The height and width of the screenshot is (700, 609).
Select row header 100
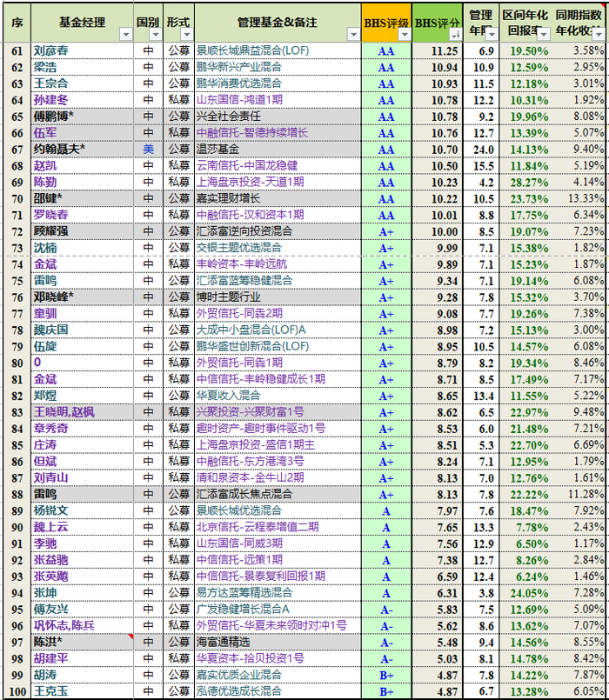click(17, 692)
